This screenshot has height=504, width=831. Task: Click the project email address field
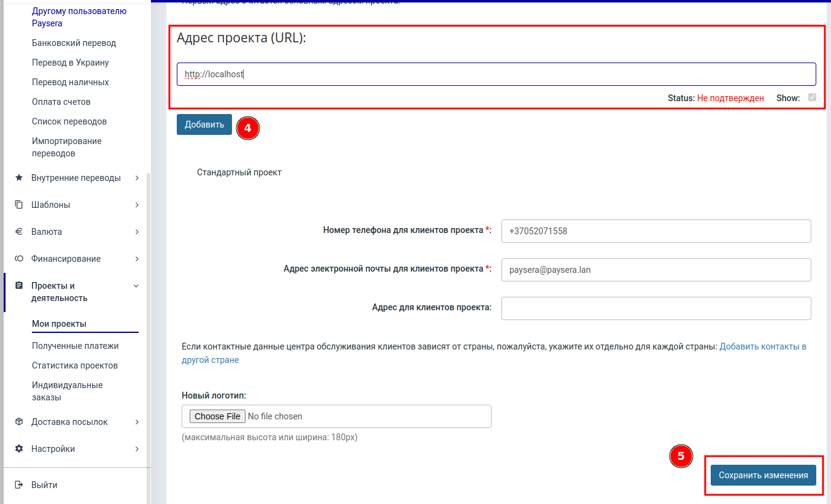click(656, 270)
